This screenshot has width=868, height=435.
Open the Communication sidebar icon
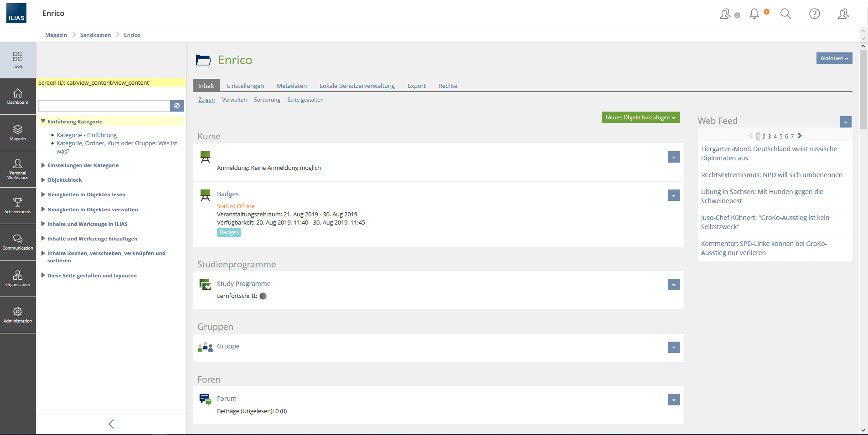click(x=18, y=242)
